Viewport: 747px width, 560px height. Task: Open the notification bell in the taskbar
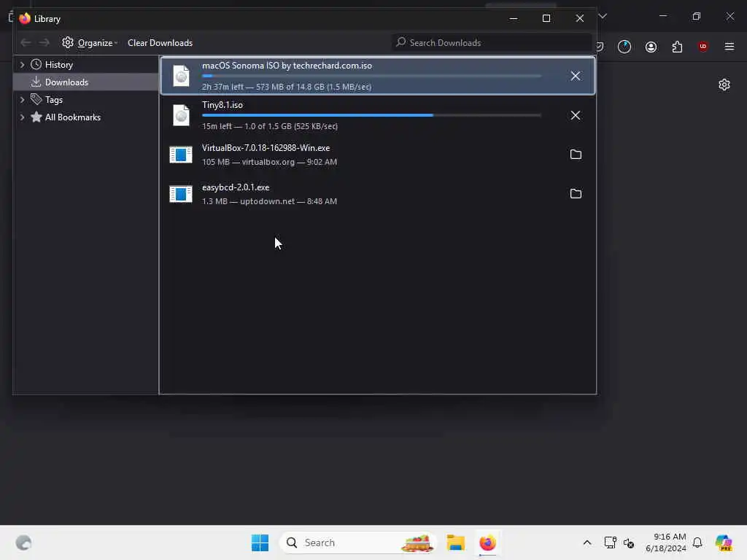pyautogui.click(x=697, y=542)
